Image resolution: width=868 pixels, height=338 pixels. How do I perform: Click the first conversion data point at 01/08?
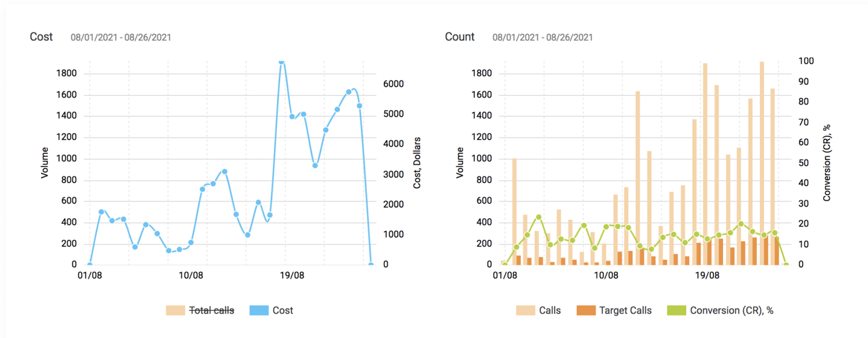click(505, 265)
